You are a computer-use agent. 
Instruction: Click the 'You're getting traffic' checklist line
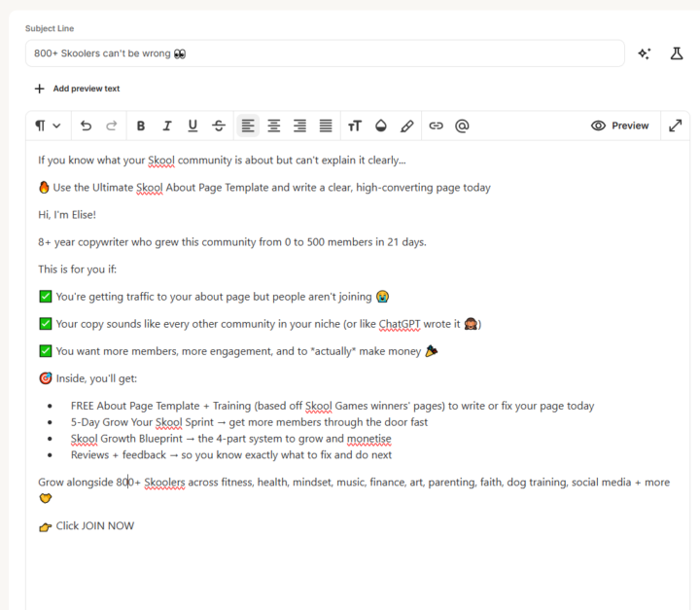pos(214,297)
